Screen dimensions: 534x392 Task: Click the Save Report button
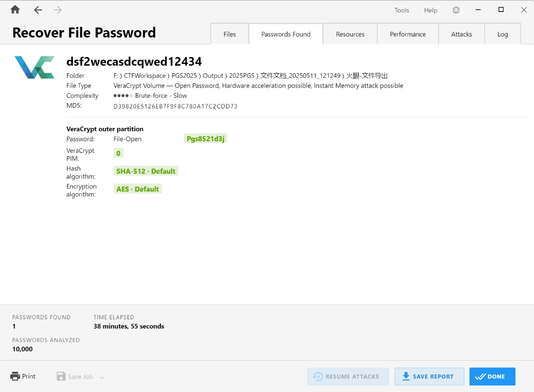[429, 377]
